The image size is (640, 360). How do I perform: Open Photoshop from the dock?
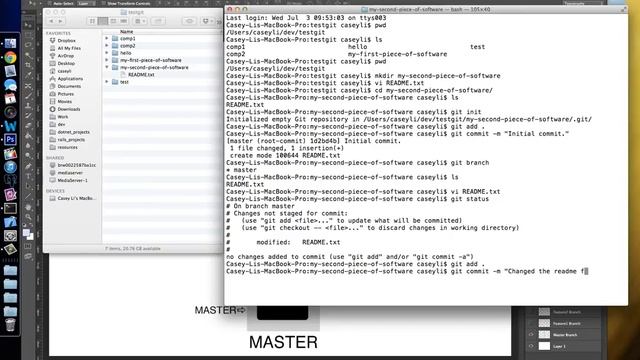pyautogui.click(x=10, y=140)
